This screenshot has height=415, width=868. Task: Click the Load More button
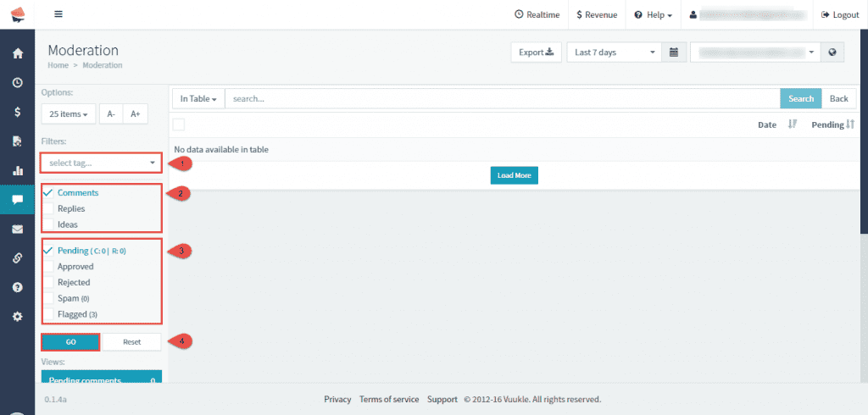(x=515, y=175)
